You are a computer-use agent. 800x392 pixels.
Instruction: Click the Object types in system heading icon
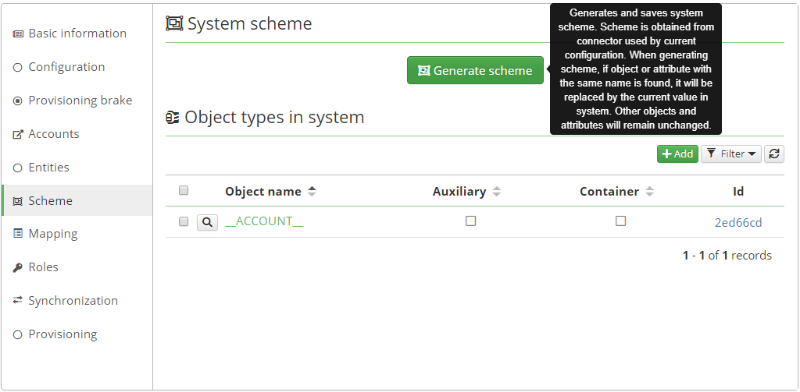(172, 118)
